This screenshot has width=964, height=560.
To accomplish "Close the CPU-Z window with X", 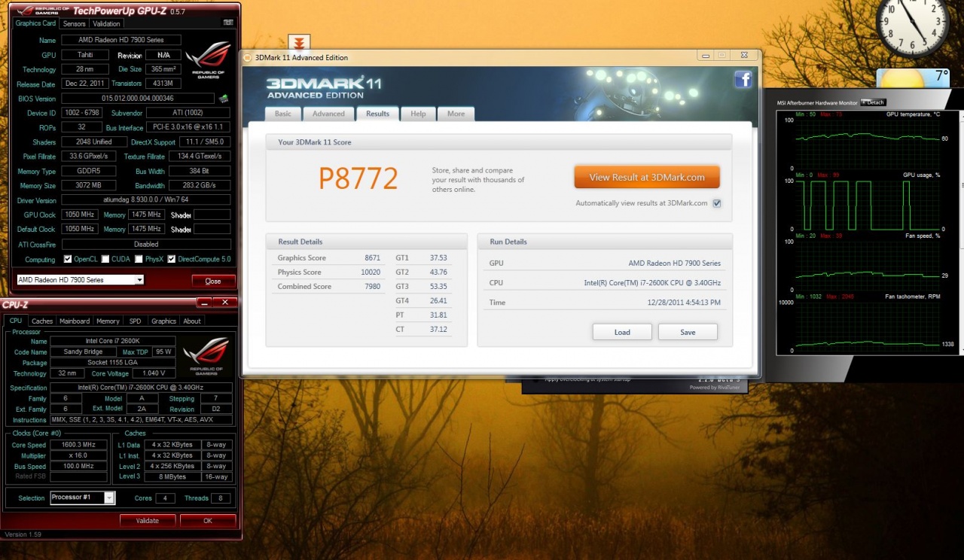I will pos(224,303).
